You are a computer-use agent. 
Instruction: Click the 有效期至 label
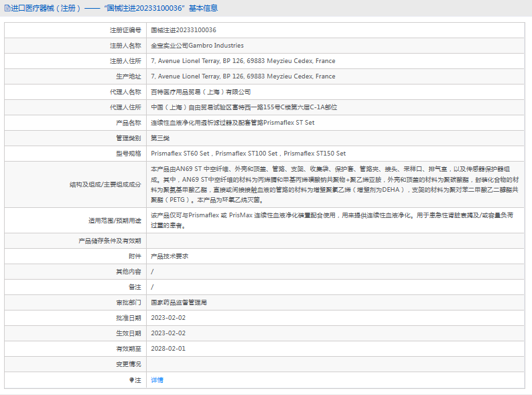[x=128, y=349]
